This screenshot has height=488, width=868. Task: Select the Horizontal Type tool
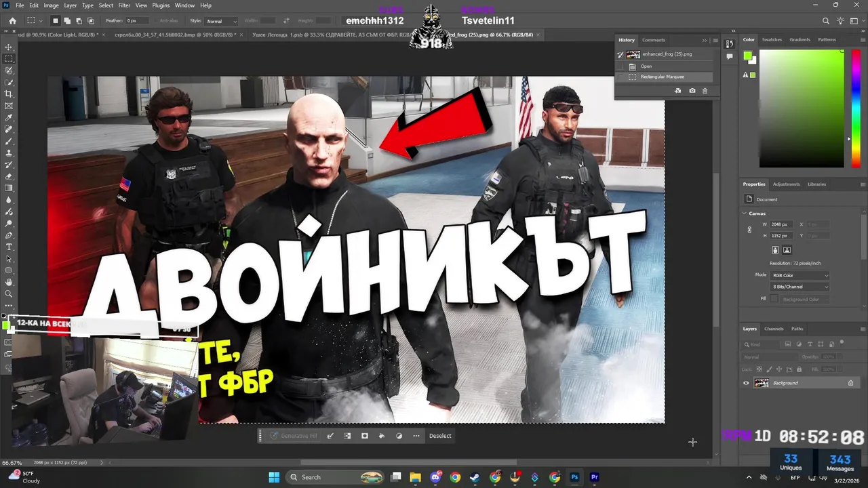pos(9,247)
